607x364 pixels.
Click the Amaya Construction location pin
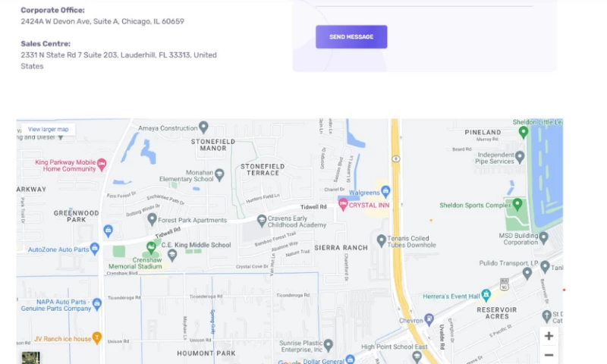coord(203,127)
